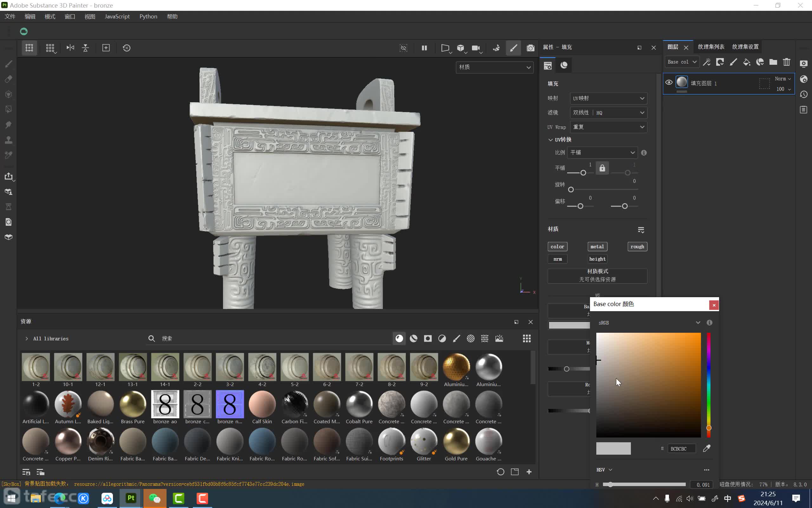Image resolution: width=812 pixels, height=508 pixels.
Task: Open the UV Wrap 重复 dropdown
Action: click(608, 127)
